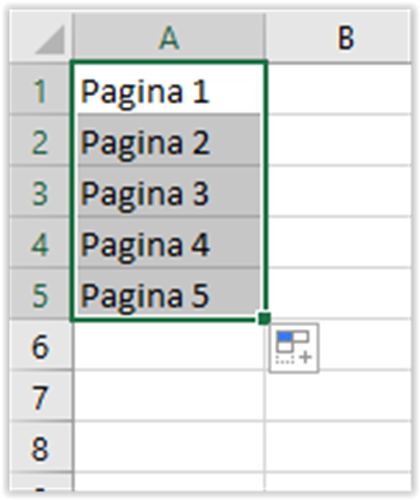Open the Auto Fill Options icon
This screenshot has height=500, width=420.
click(294, 348)
